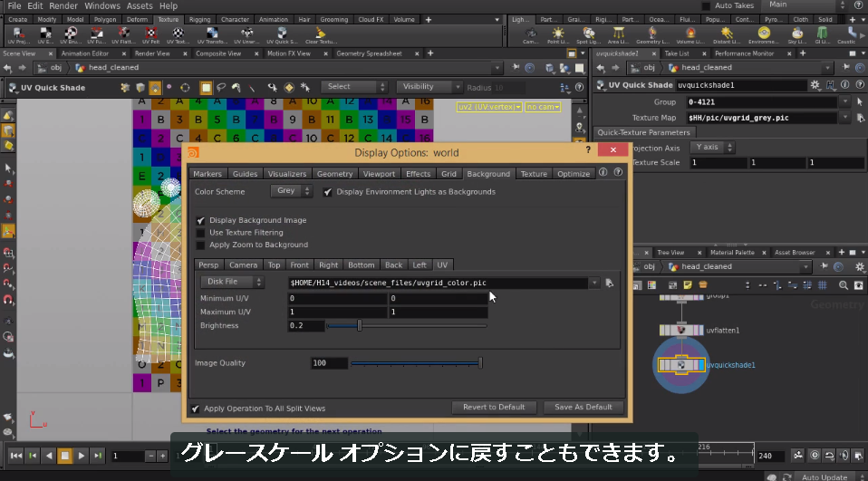Image resolution: width=868 pixels, height=481 pixels.
Task: Open the Color Scheme Grey dropdown
Action: point(291,191)
